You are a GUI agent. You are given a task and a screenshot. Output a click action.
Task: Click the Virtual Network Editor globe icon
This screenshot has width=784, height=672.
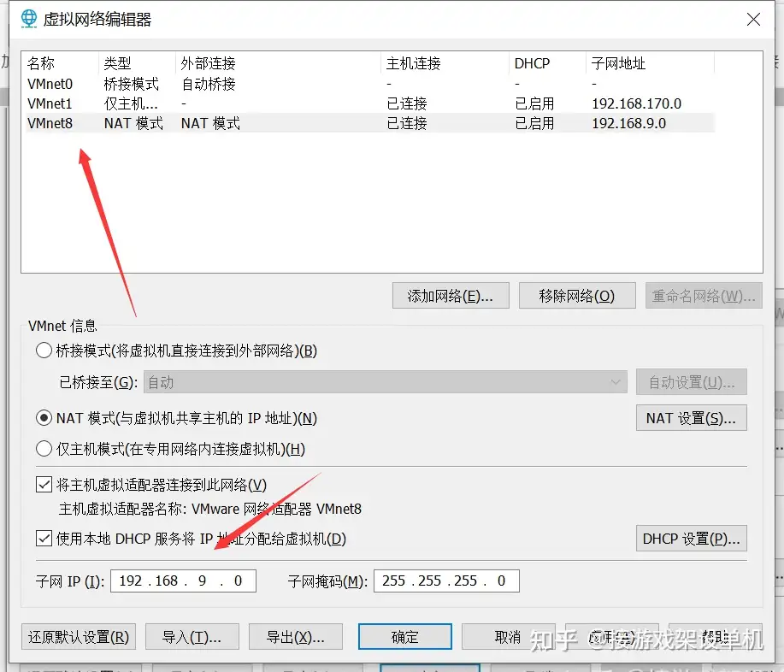click(x=28, y=19)
